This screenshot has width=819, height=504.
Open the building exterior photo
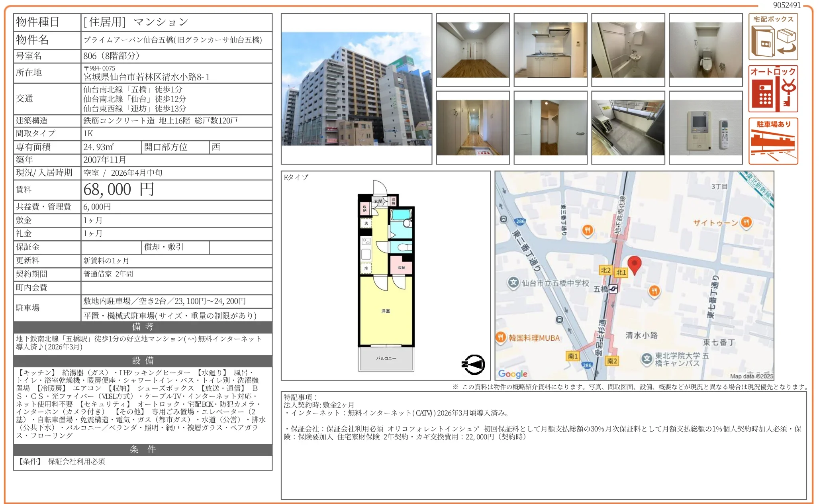pyautogui.click(x=357, y=88)
